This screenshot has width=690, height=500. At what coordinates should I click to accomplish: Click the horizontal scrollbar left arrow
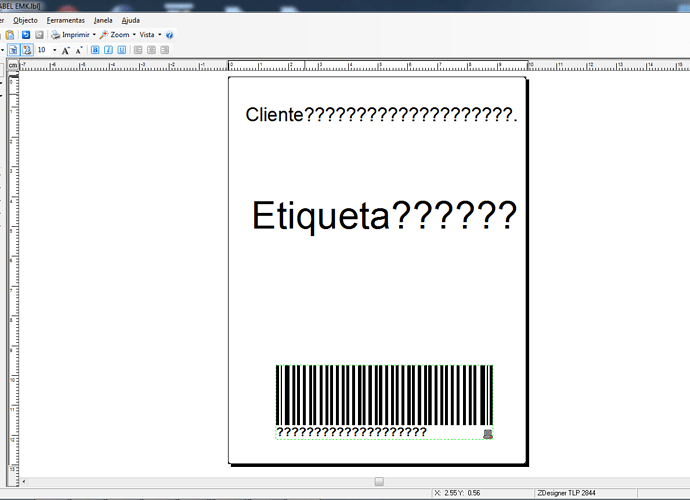click(x=24, y=482)
